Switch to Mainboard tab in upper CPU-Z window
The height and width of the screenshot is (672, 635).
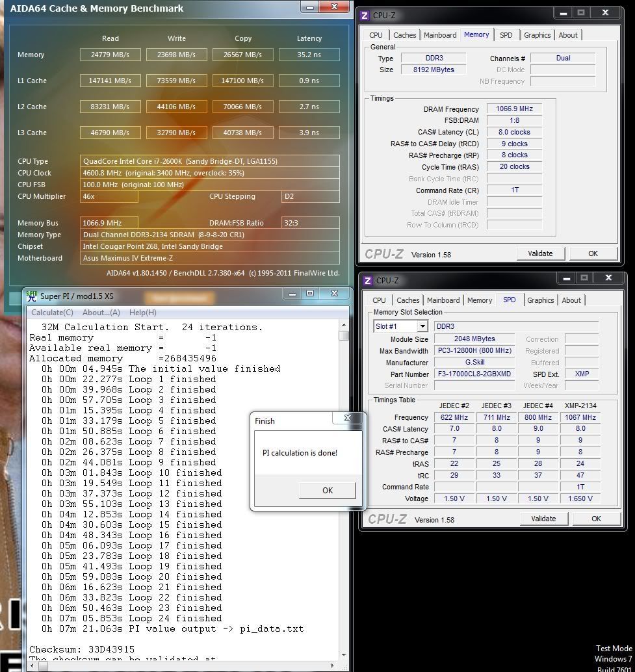pos(440,35)
